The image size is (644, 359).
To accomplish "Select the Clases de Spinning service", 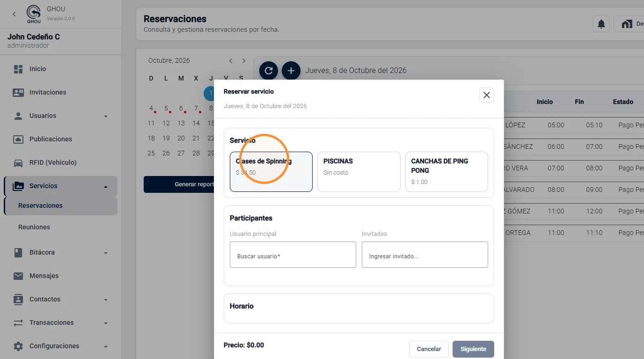I will (x=271, y=172).
